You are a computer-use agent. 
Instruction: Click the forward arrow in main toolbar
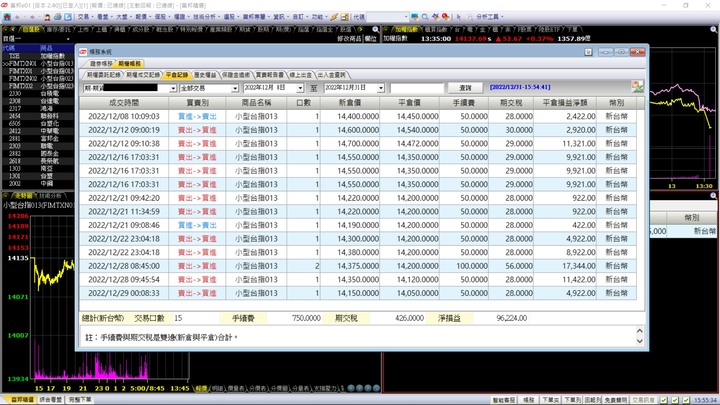click(x=32, y=17)
